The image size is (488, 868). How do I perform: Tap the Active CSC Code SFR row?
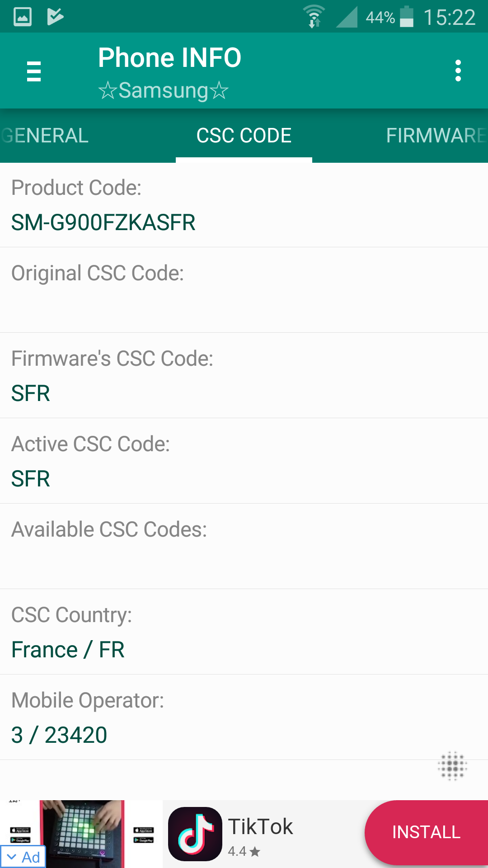point(244,461)
